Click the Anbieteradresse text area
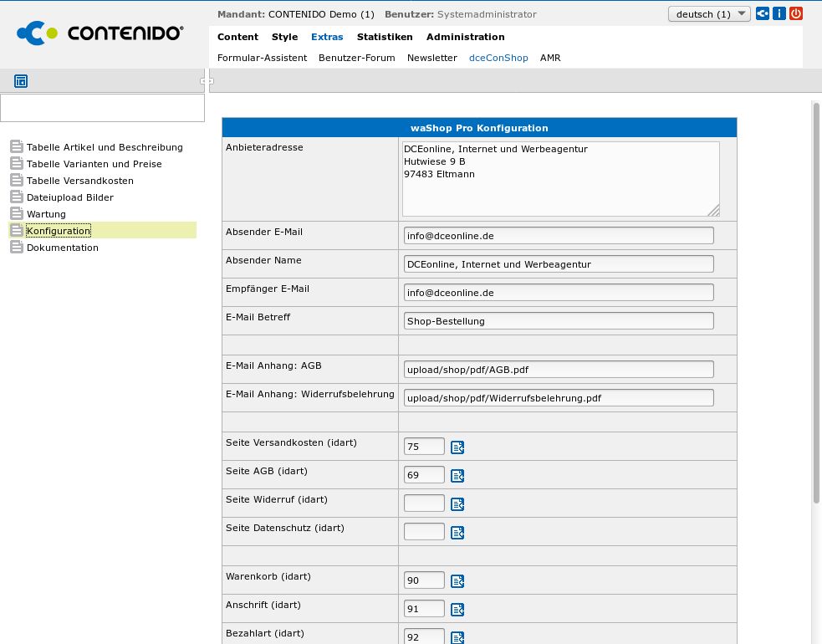Viewport: 822px width, 644px height. click(560, 179)
